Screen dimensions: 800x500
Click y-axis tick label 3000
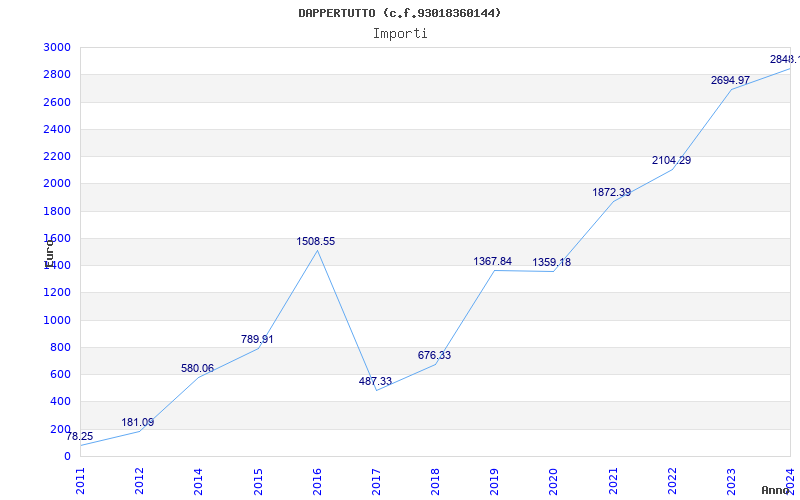point(57,47)
